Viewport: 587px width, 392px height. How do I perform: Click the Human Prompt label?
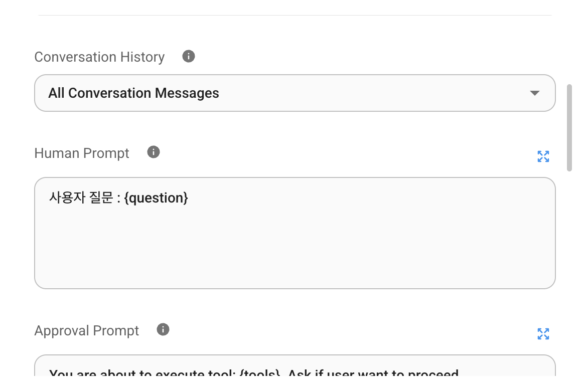82,153
